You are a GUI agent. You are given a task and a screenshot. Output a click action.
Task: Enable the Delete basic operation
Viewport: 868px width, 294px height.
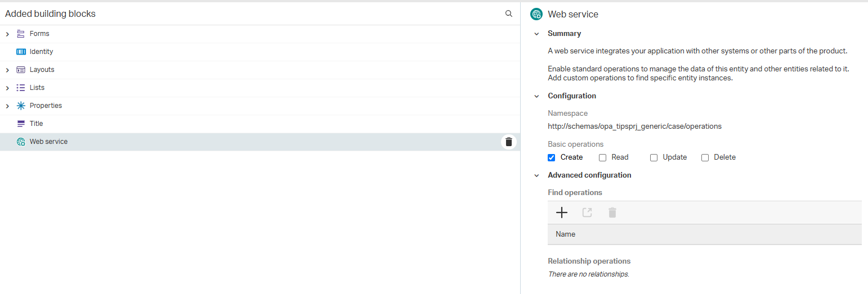(x=705, y=157)
